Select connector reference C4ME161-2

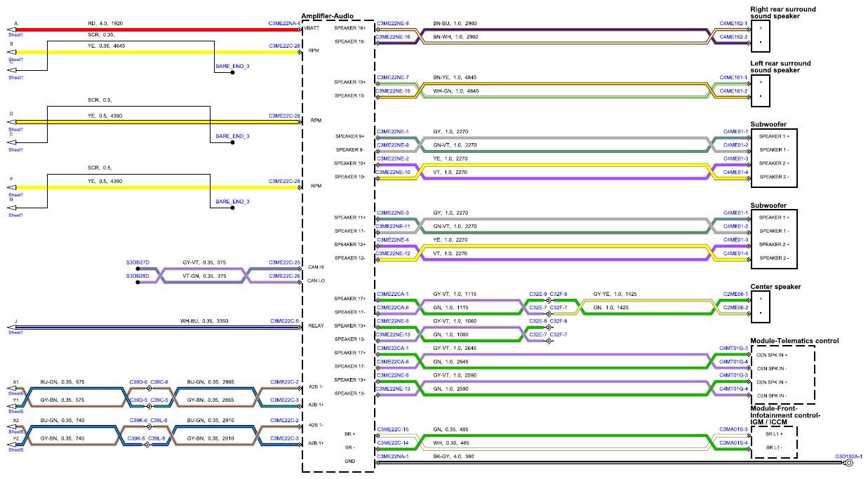pyautogui.click(x=733, y=90)
